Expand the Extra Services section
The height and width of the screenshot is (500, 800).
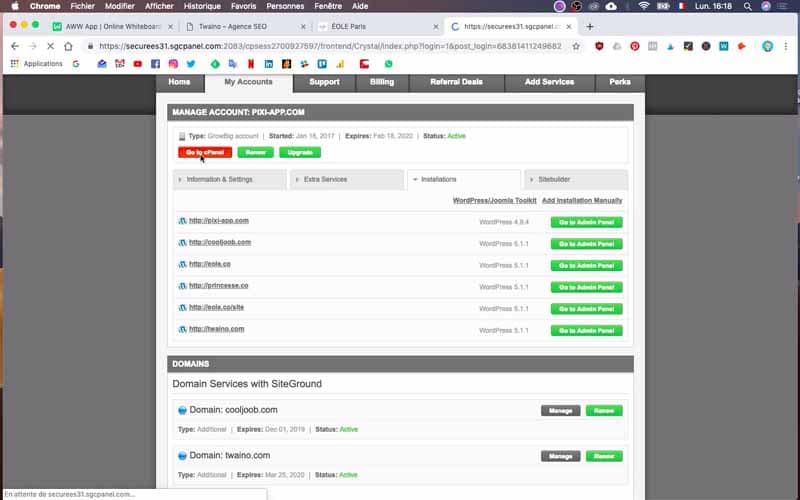point(347,180)
